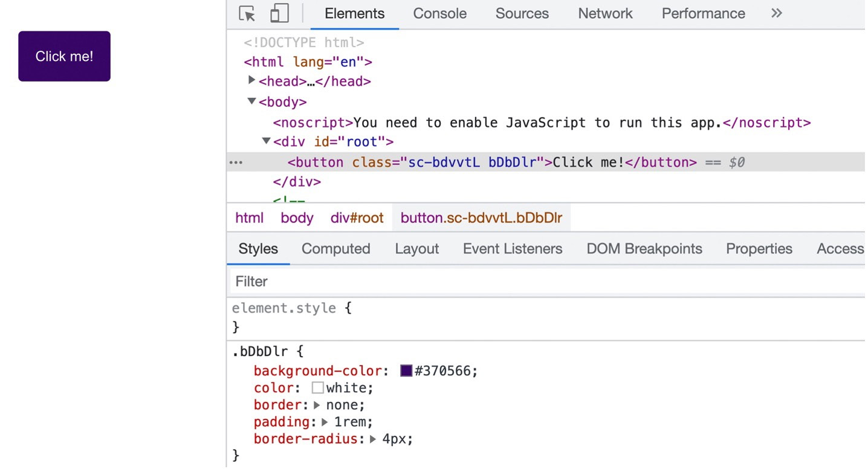Switch to the Computed styles tab
The image size is (868, 469).
335,248
